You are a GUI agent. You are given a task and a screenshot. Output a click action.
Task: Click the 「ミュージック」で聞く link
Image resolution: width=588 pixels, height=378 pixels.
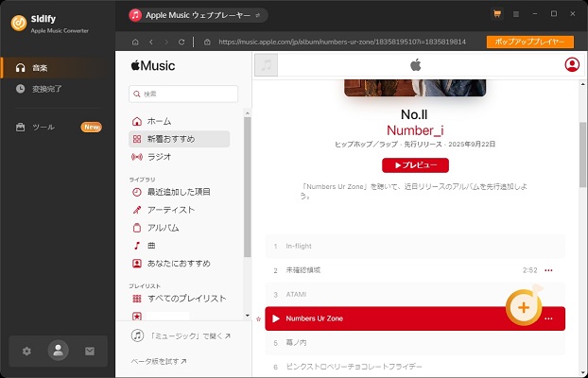181,336
